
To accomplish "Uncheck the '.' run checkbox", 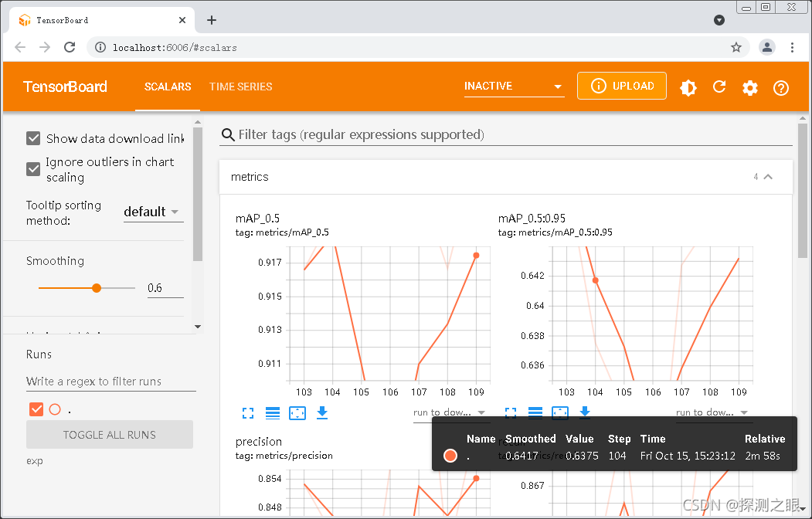I will [36, 409].
